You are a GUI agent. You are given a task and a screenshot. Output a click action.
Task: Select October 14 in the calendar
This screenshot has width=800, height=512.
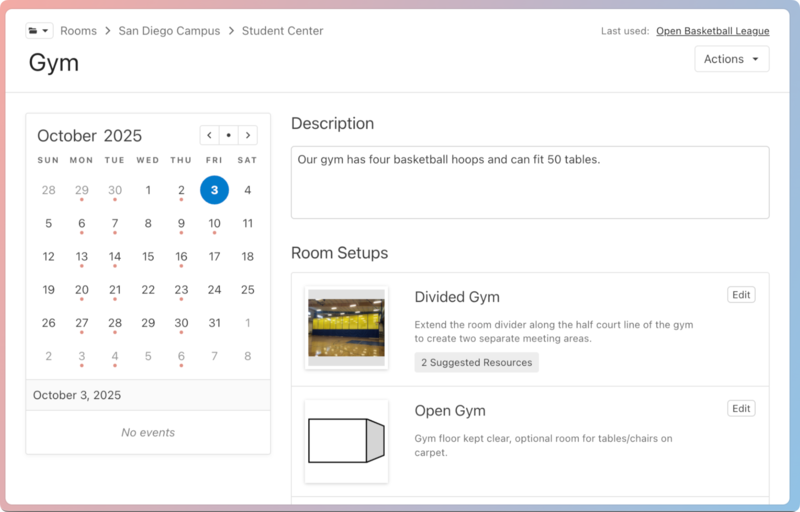coord(115,257)
